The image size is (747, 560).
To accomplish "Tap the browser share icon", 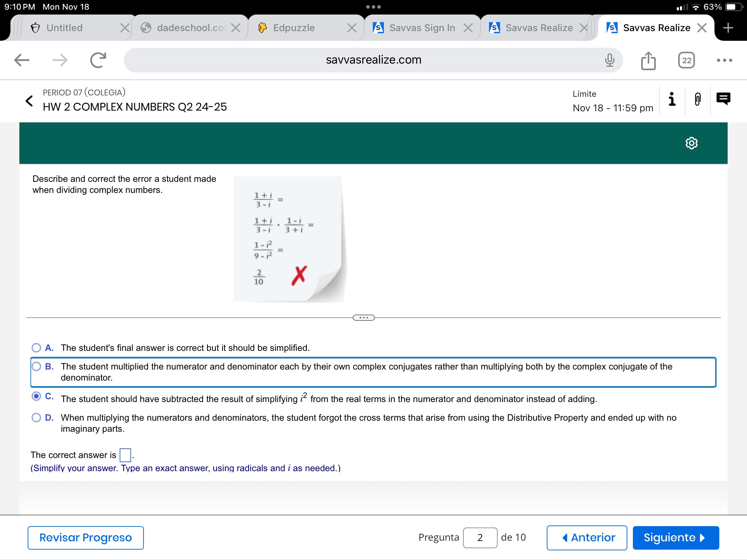I will [648, 60].
